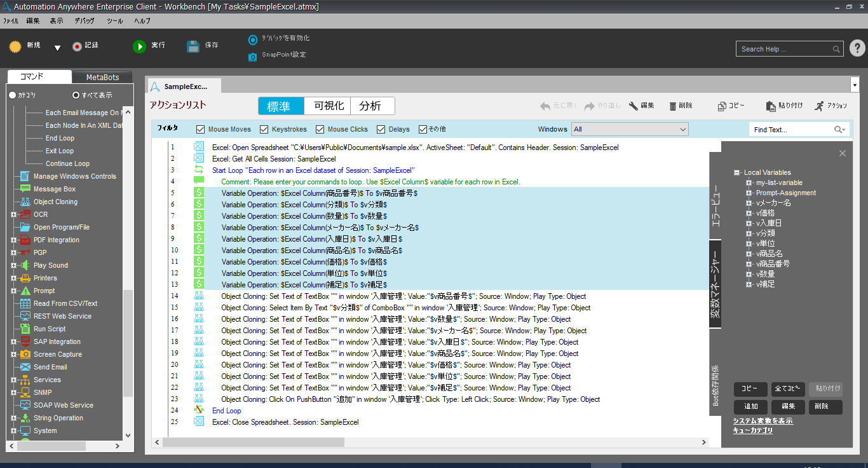
Task: Click the Find Text magnifier icon
Action: pyautogui.click(x=839, y=130)
